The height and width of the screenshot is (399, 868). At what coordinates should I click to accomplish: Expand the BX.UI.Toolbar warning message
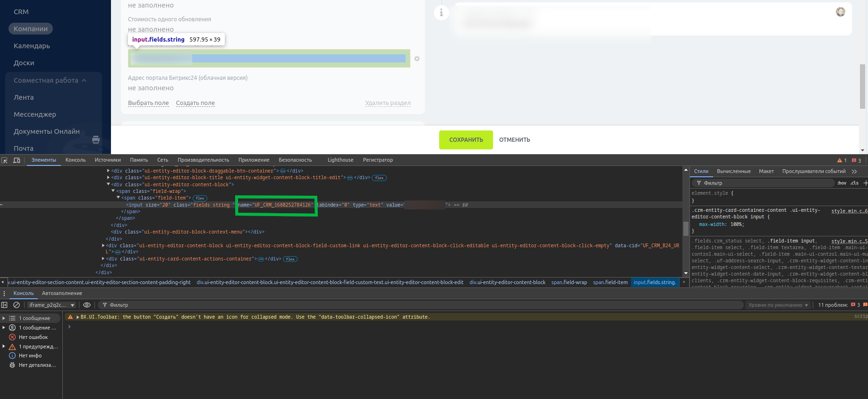(78, 317)
